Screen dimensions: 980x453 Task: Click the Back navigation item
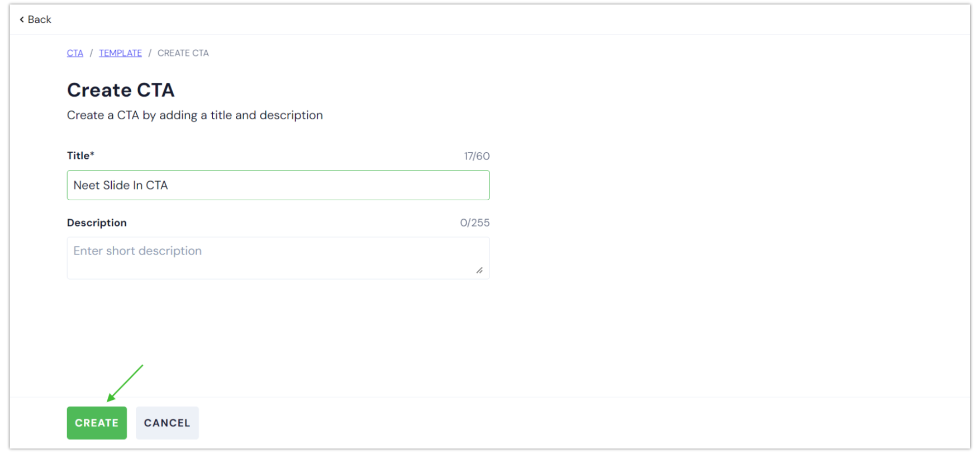pyautogui.click(x=36, y=19)
